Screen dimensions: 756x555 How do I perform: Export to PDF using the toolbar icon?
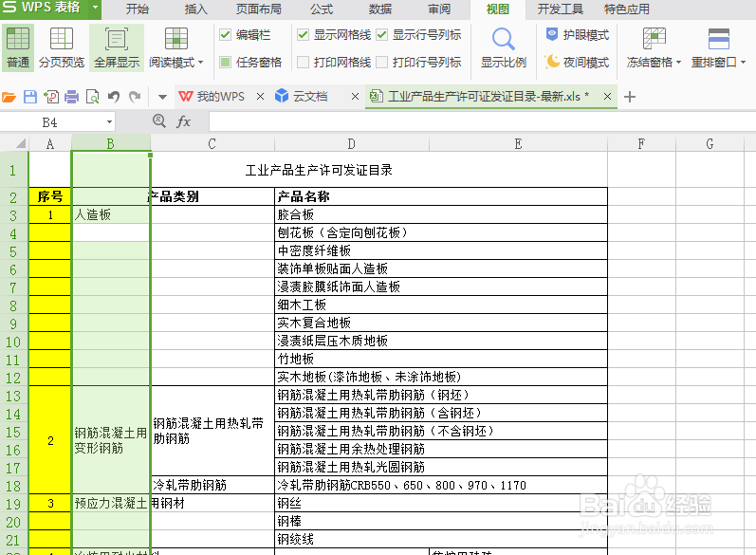click(x=50, y=97)
